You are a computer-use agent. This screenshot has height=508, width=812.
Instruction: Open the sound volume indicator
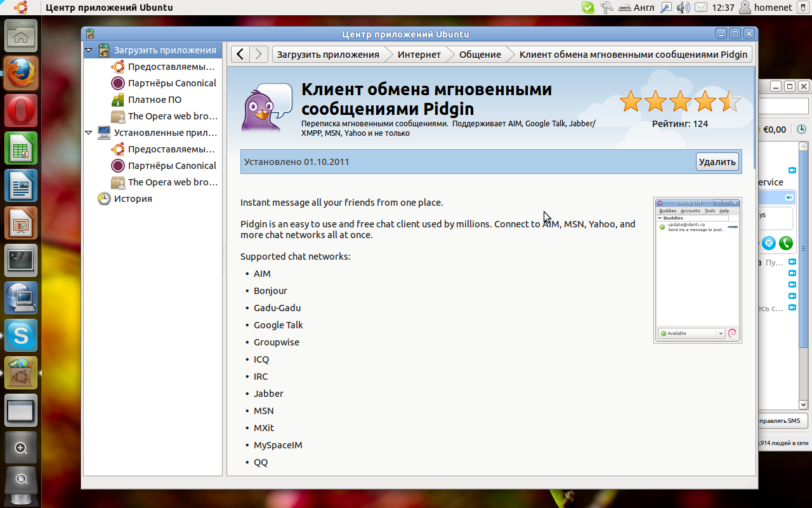683,8
